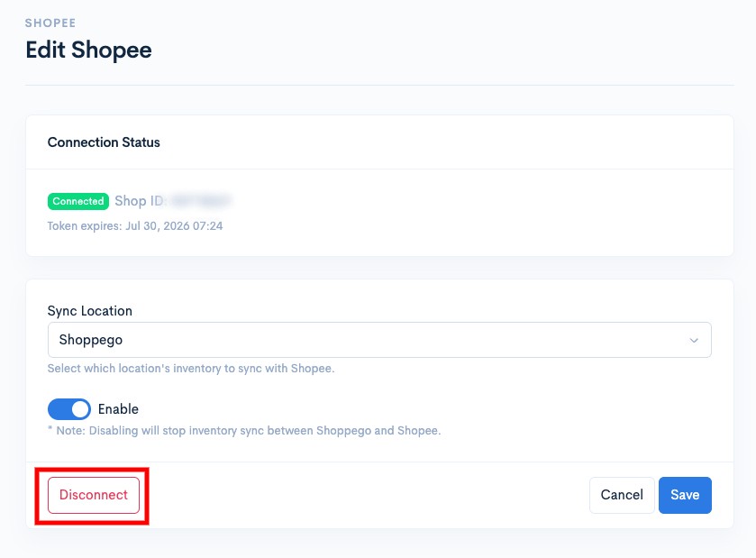Select the green Connected status badge
The image size is (756, 558).
[78, 201]
